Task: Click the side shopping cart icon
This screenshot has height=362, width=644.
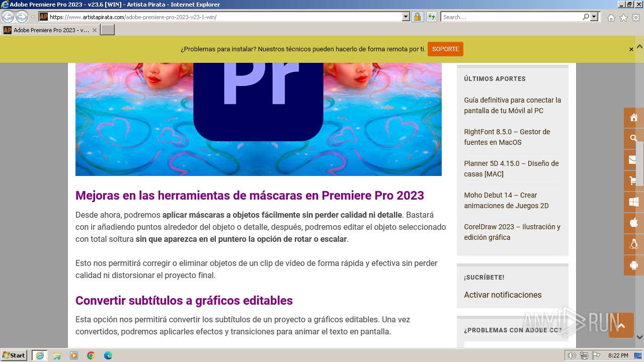Action: pyautogui.click(x=633, y=181)
